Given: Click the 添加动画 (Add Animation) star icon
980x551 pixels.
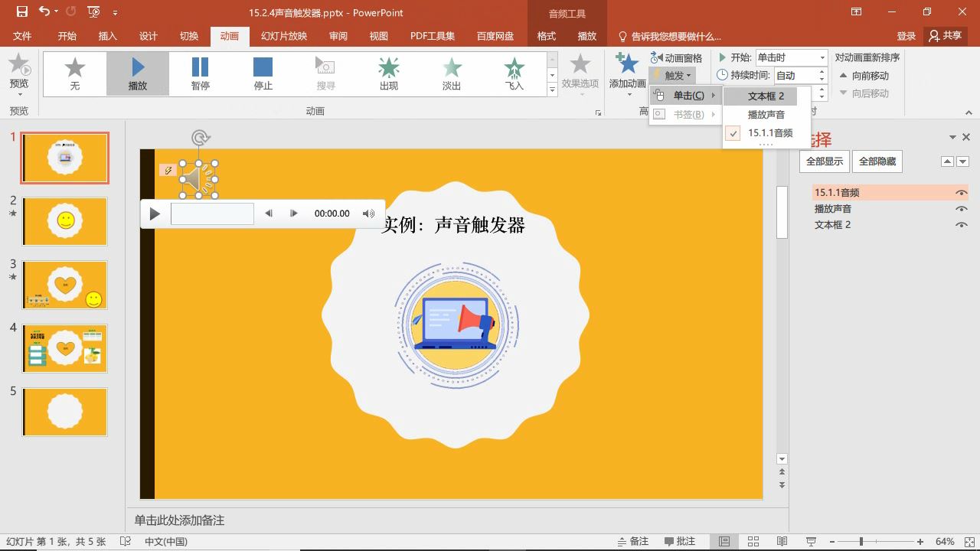Looking at the screenshot, I should click(x=627, y=65).
